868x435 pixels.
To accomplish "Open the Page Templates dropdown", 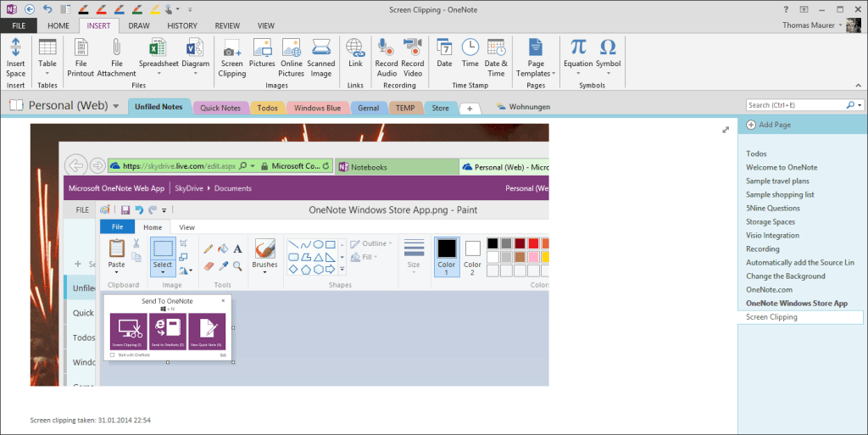I will (x=554, y=74).
